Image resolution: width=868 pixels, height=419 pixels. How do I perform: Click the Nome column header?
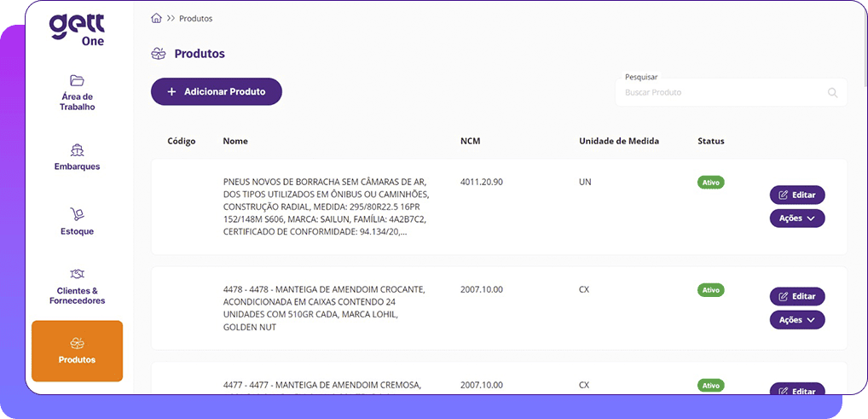[235, 141]
